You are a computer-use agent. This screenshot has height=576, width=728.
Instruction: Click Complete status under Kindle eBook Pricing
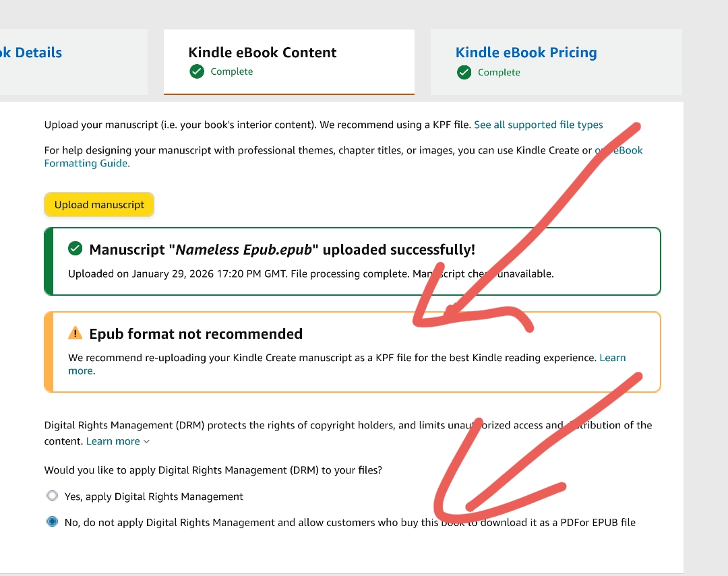(x=499, y=72)
